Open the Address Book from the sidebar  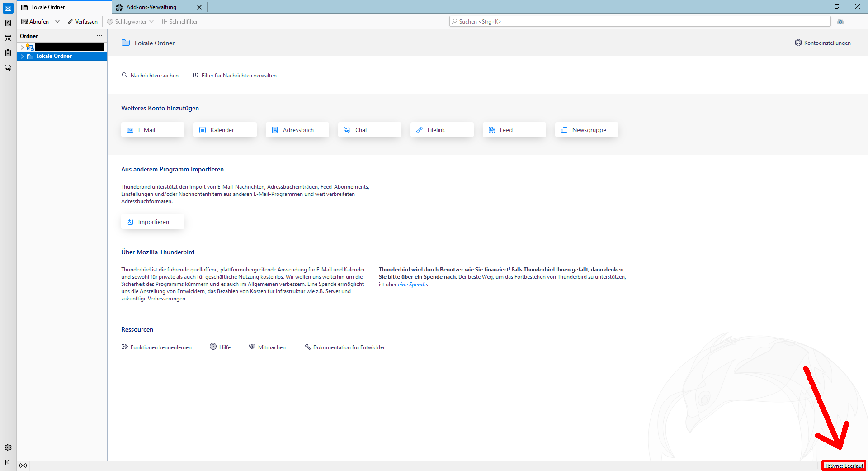(8, 22)
